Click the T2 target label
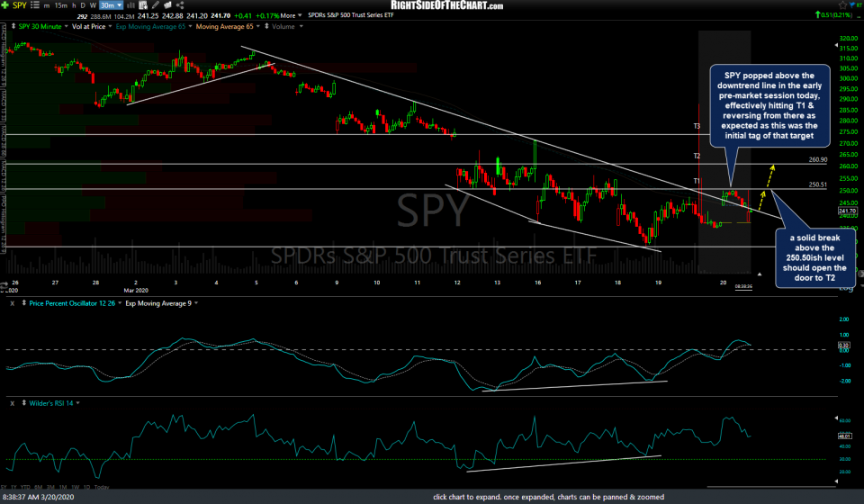Image resolution: width=864 pixels, height=504 pixels. pyautogui.click(x=697, y=156)
